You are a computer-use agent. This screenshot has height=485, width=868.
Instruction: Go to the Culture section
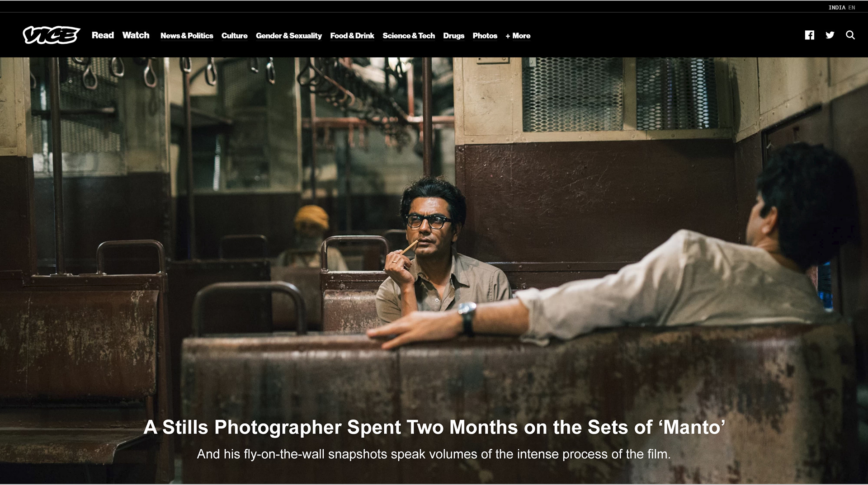(x=234, y=36)
